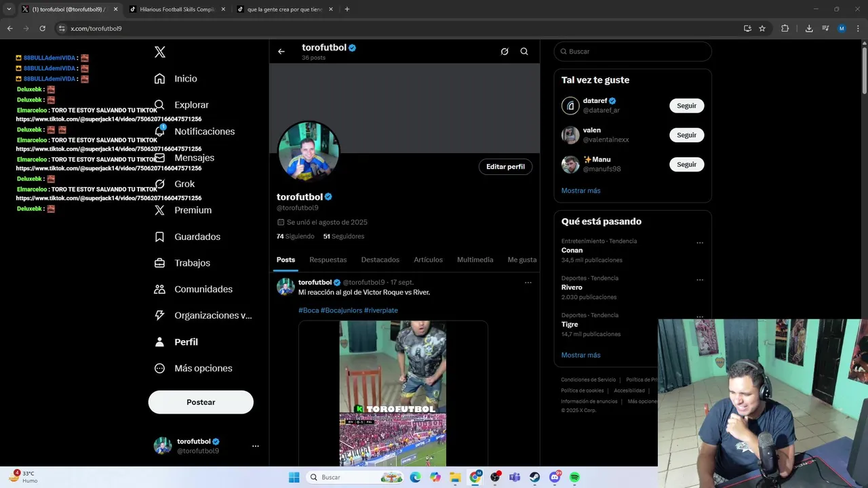Open Notificaciones in sidebar

(195, 131)
